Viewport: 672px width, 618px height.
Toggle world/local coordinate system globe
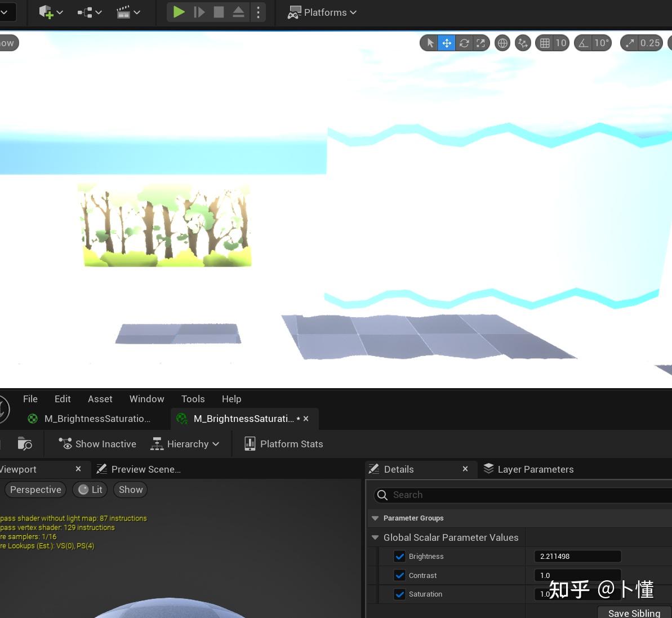pyautogui.click(x=502, y=43)
